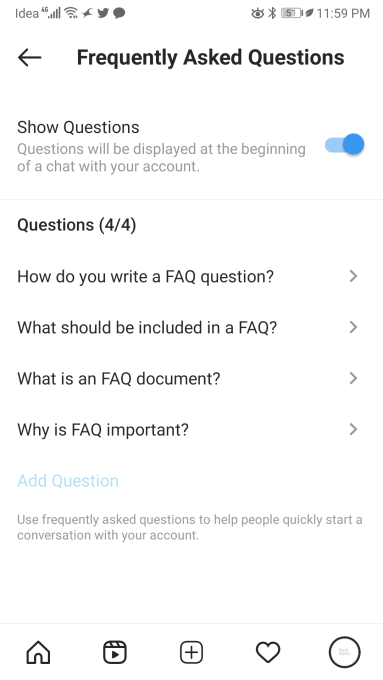
Task: Open "What is an FAQ document?" entry
Action: pyautogui.click(x=191, y=379)
